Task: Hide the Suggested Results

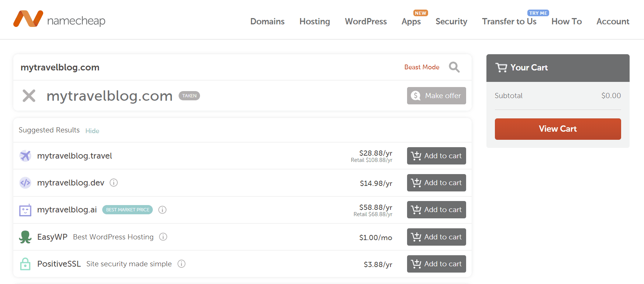Action: tap(92, 131)
